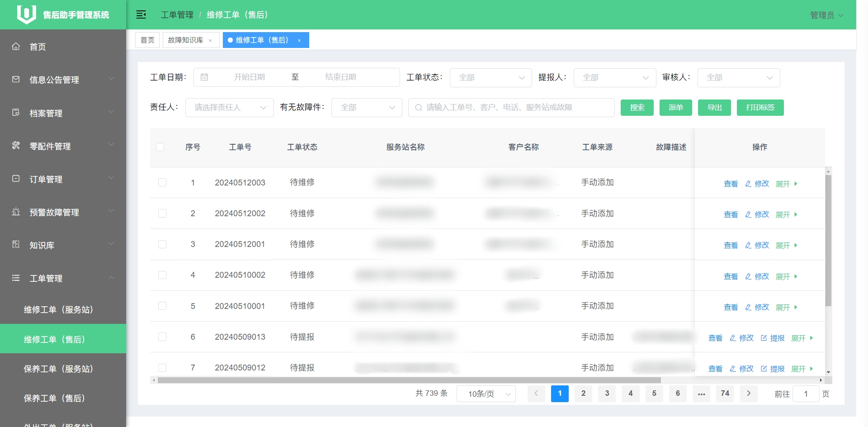Go to the next page arrow
Screen dimensions: 868x427
(749, 394)
